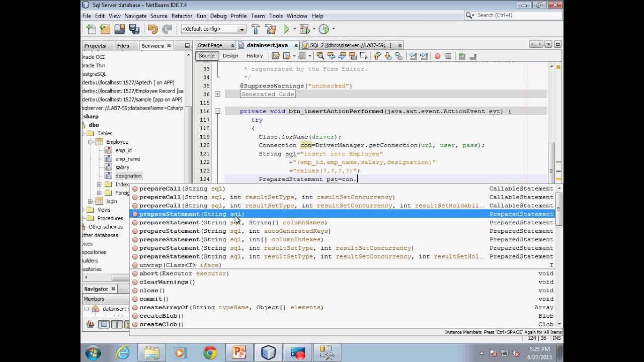
Task: Toggle bookmark with the editor toolbar icon
Action: point(399,56)
